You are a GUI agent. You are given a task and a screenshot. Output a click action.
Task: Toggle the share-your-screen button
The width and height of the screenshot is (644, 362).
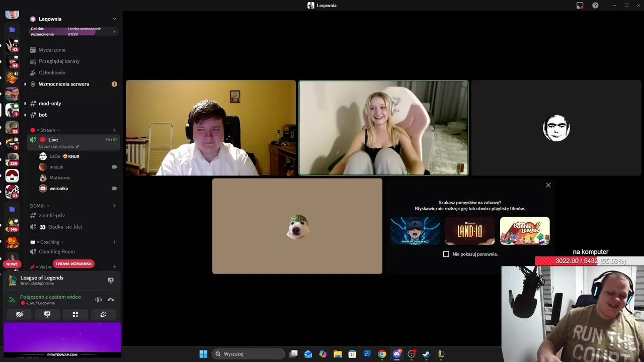point(47,314)
